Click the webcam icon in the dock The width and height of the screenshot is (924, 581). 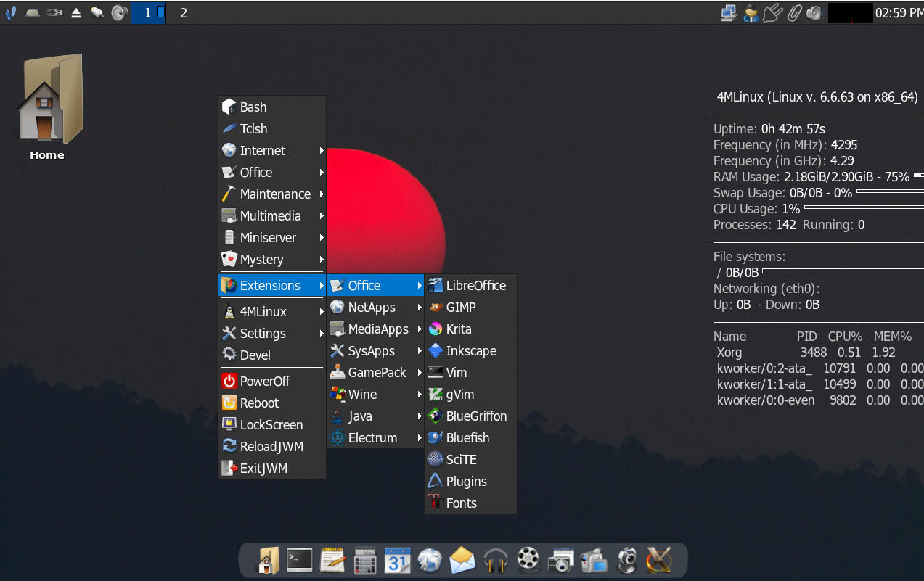coord(626,561)
